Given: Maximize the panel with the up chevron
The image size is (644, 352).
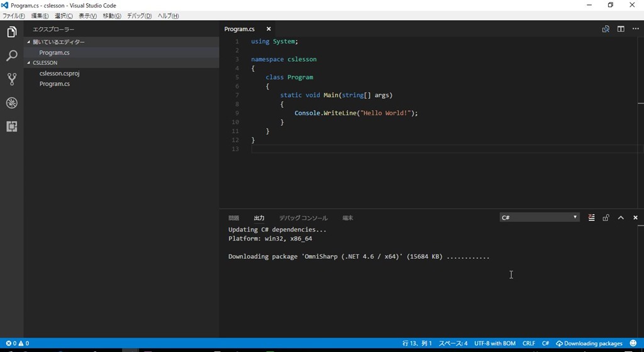Looking at the screenshot, I should pyautogui.click(x=621, y=218).
